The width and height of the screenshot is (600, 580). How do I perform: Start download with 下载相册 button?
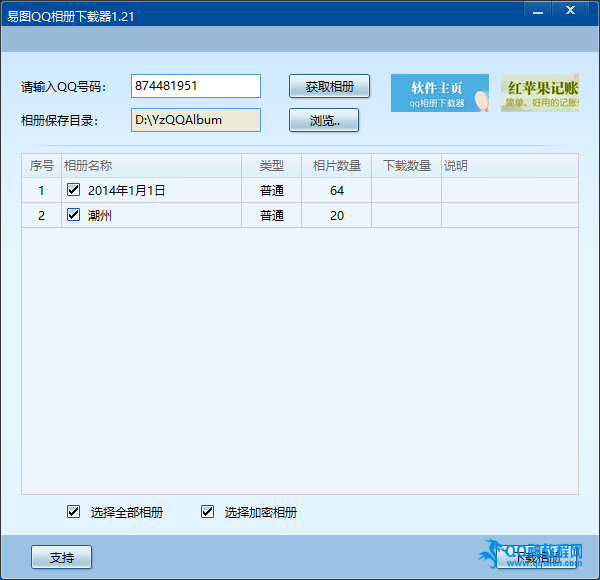click(536, 557)
